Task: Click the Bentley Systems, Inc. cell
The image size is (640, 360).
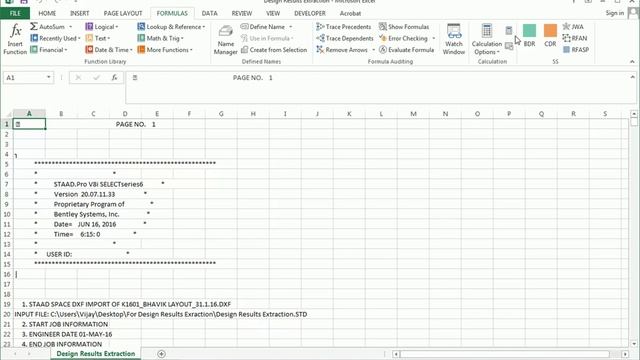Action: (87, 214)
